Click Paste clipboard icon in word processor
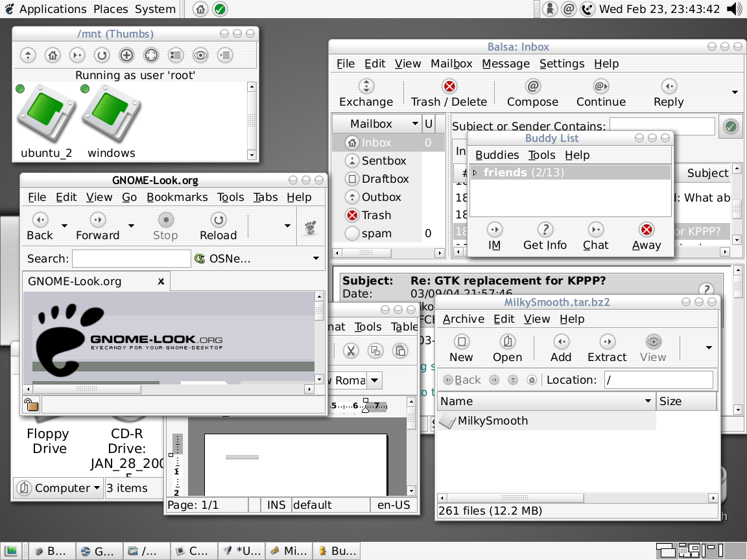Screen dimensions: 747x560 400,351
